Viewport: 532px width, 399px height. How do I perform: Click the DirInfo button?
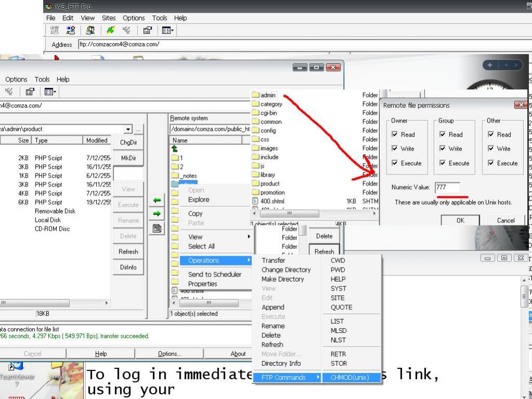128,268
